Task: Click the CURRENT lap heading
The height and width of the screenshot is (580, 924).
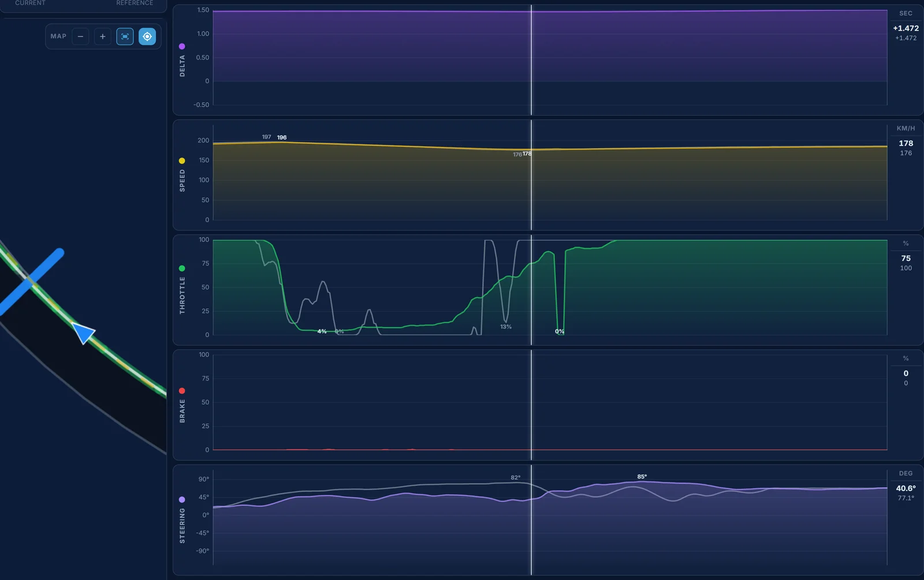Action: (30, 3)
